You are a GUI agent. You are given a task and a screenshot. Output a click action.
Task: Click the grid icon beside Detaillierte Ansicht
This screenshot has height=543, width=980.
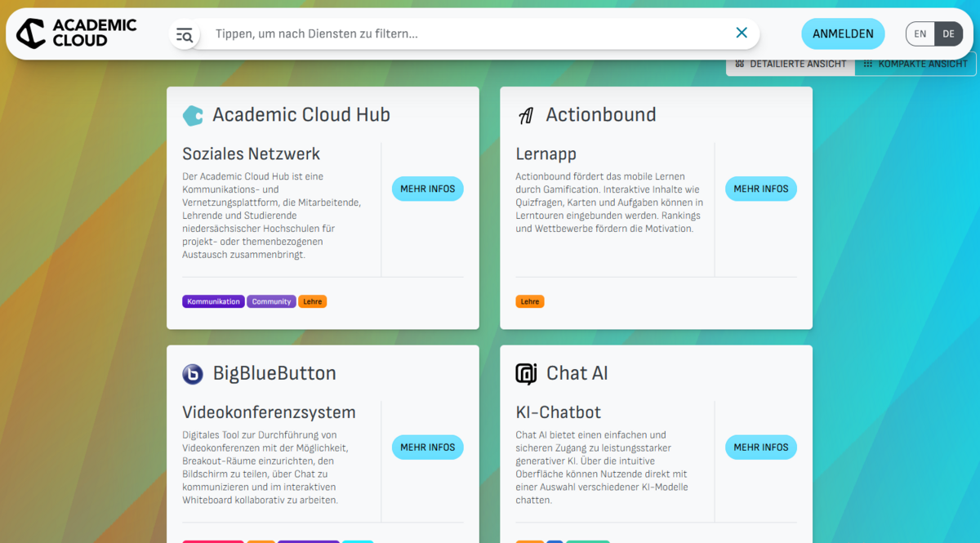pos(739,64)
